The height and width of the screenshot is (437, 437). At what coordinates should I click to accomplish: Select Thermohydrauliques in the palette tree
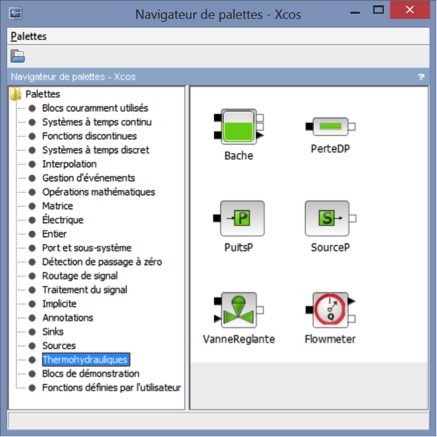(86, 360)
